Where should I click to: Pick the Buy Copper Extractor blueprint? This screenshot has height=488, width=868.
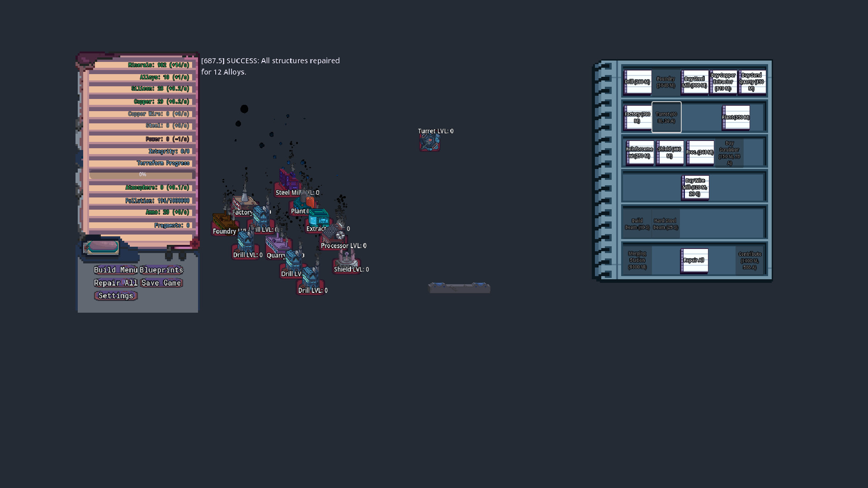point(723,82)
